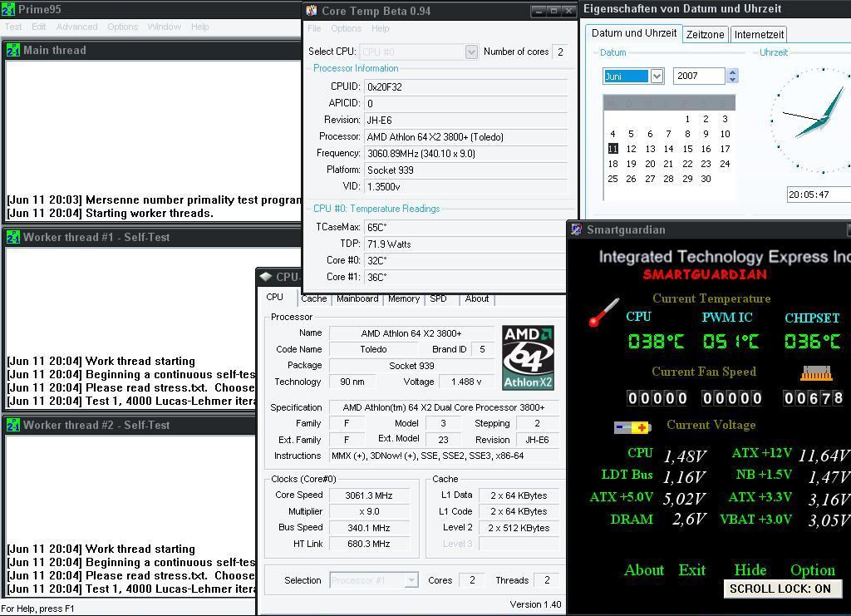Click the Voltage value 1.488 v in CPU-Z
This screenshot has width=851, height=616.
(x=466, y=382)
